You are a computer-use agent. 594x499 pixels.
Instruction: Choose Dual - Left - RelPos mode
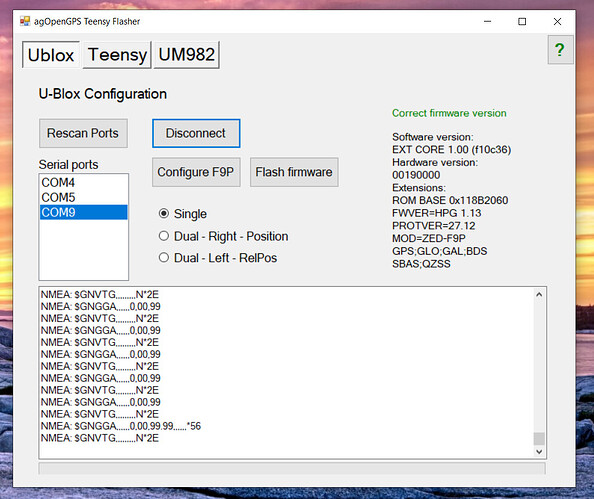(218, 258)
